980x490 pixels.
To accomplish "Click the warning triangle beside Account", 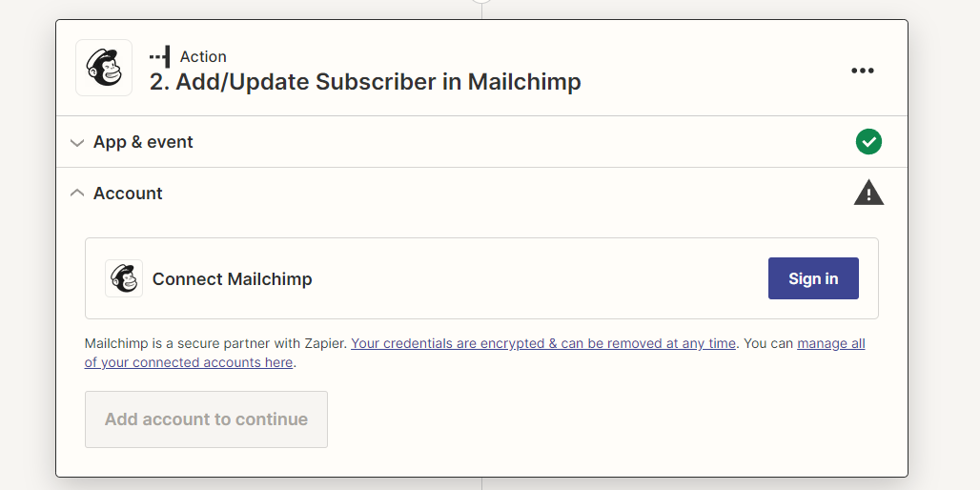I will (868, 193).
